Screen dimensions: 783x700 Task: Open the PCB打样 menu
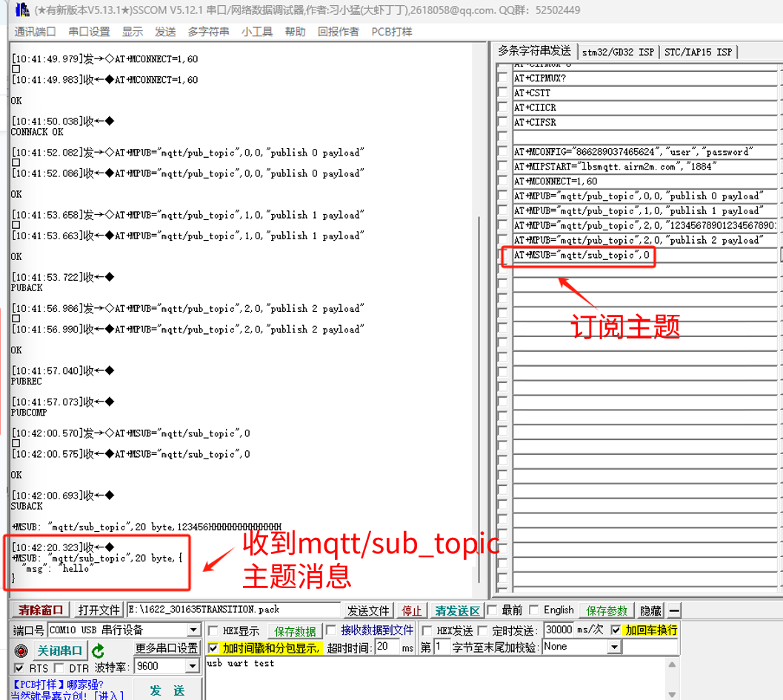click(x=391, y=32)
